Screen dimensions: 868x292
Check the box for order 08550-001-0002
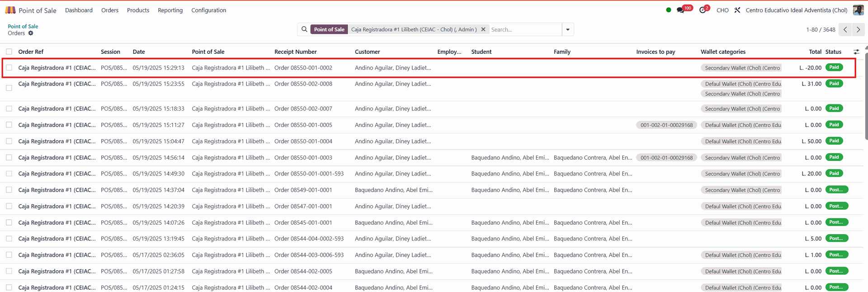pyautogui.click(x=9, y=68)
